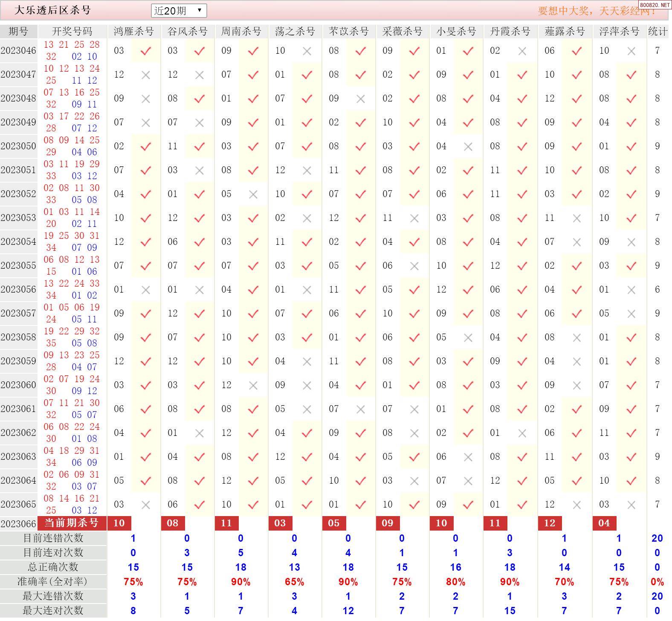Click the 鸿雁杀号 column header

click(x=134, y=31)
